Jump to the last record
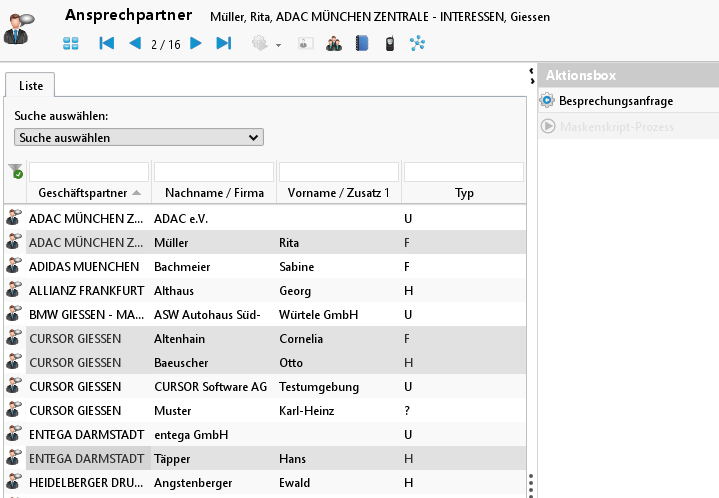The image size is (719, 498). coord(224,43)
